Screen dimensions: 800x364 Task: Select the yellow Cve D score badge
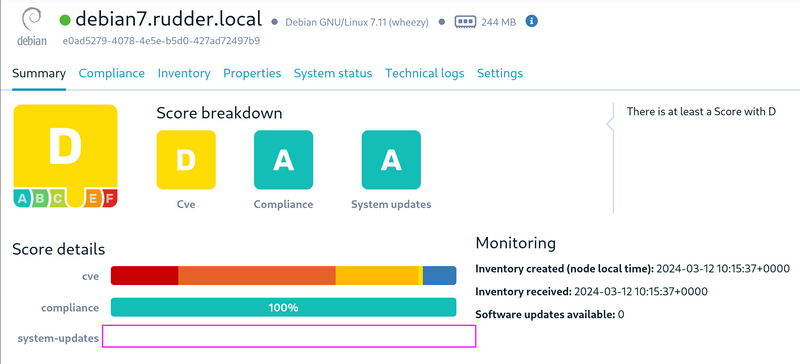tap(186, 160)
